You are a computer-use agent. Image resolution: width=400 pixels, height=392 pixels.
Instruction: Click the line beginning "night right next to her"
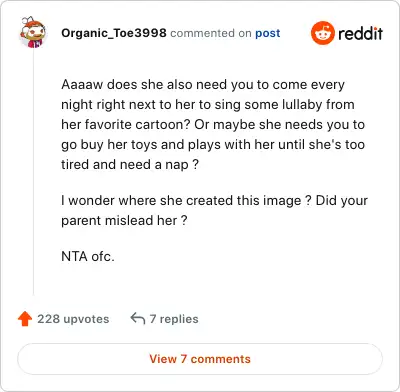(208, 105)
